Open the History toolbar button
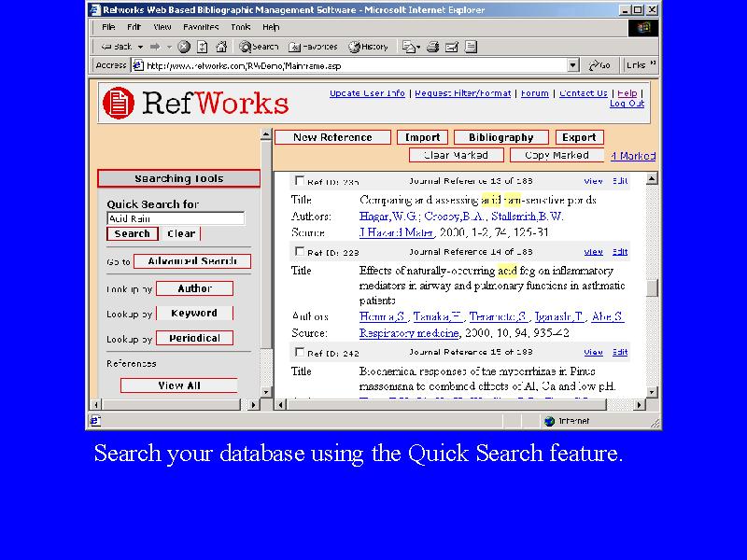 tap(368, 47)
